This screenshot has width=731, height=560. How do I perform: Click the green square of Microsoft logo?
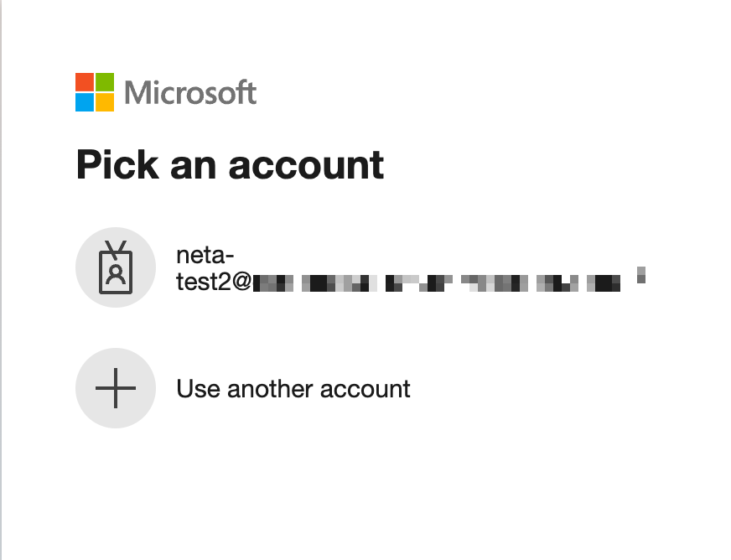(x=105, y=82)
